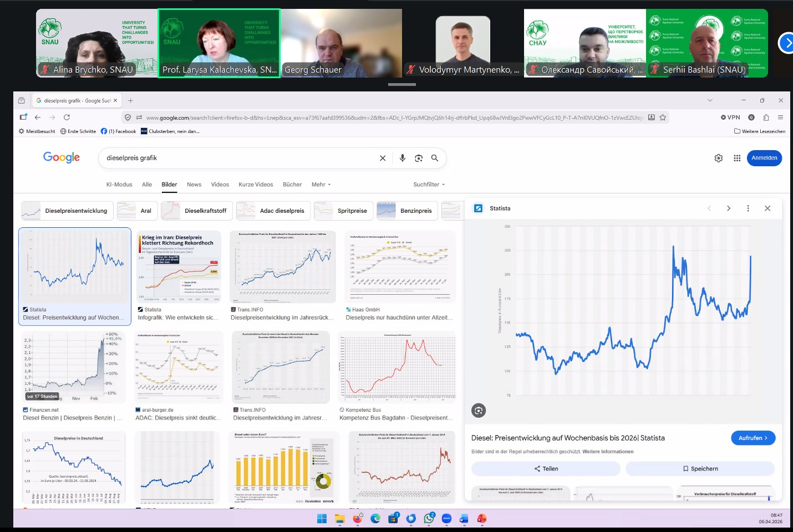Open the Suchfilter dropdown

(x=429, y=185)
